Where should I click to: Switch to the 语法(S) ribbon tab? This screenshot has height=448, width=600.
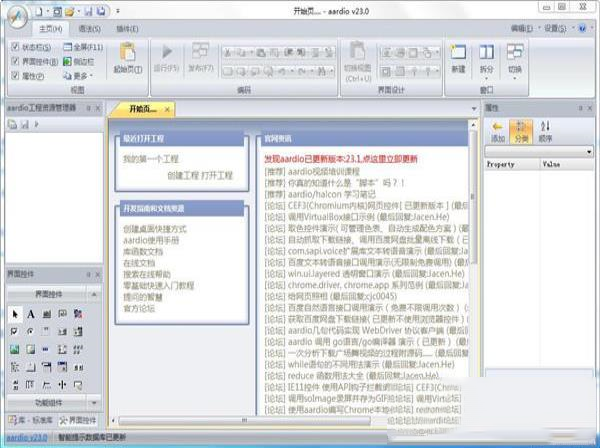87,28
